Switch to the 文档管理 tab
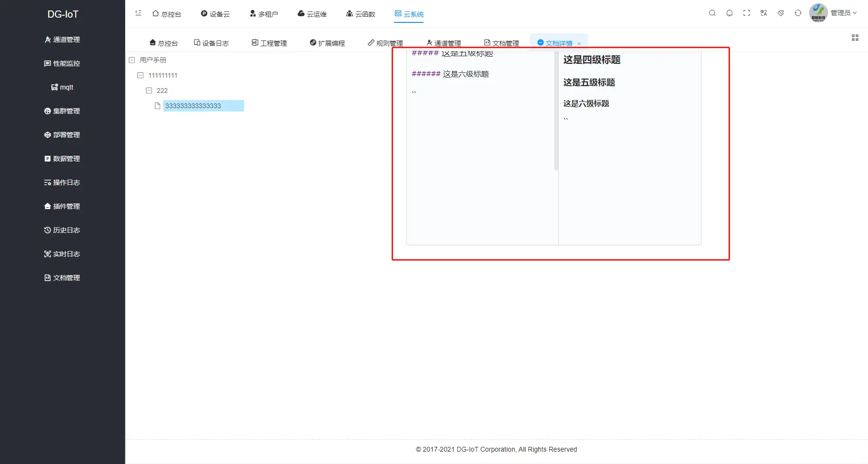 point(501,42)
